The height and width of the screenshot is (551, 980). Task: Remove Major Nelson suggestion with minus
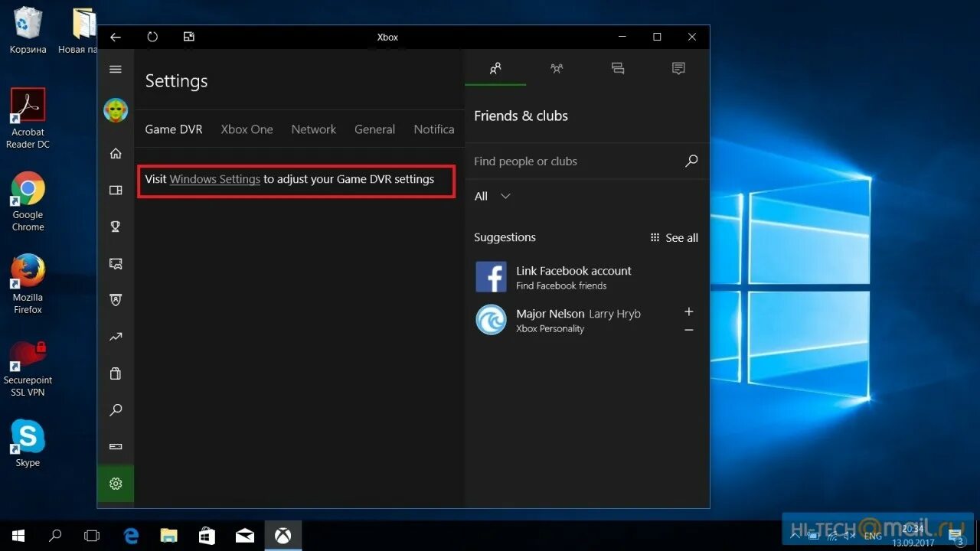tap(689, 330)
